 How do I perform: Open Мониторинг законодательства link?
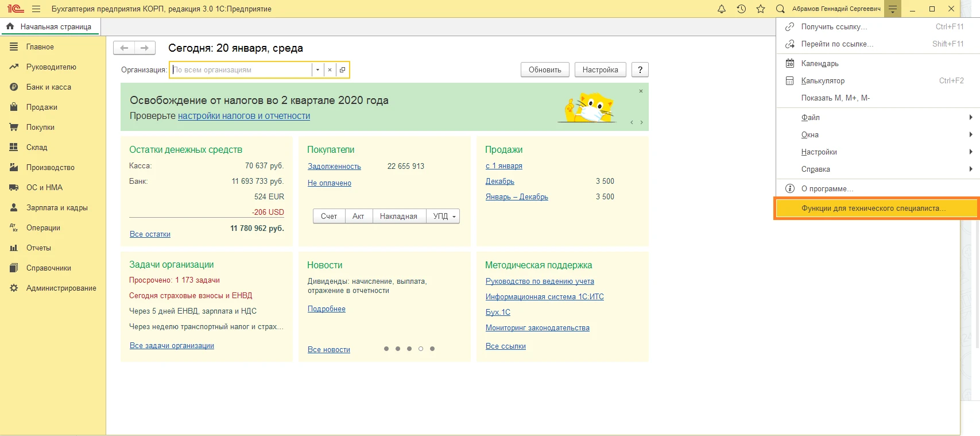point(537,328)
